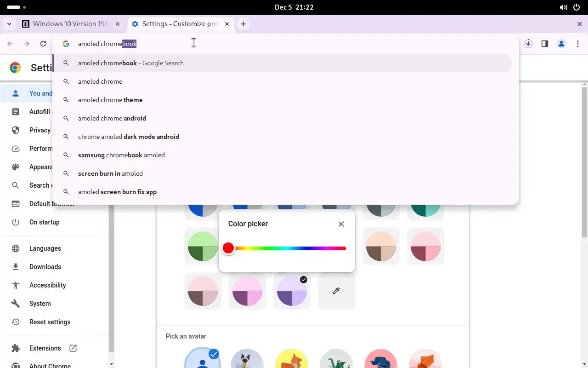Select the peach and brown color swatch
This screenshot has height=368, width=588.
(x=381, y=247)
